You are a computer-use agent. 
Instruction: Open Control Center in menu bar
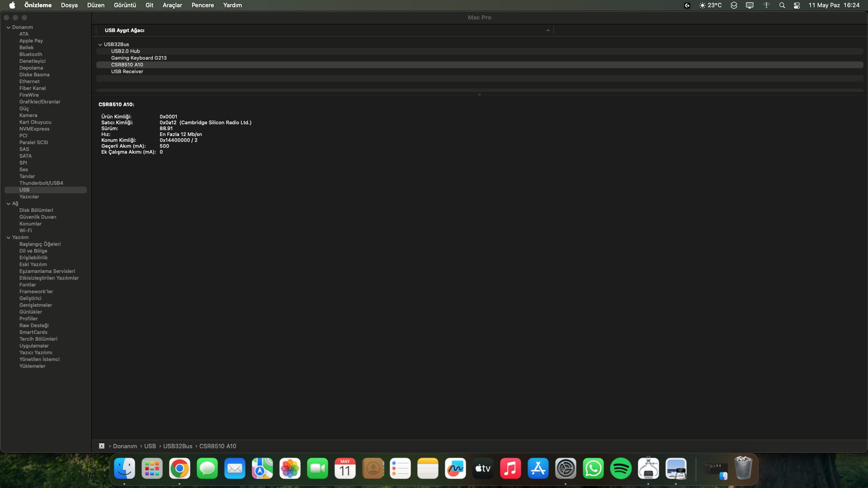tap(797, 5)
